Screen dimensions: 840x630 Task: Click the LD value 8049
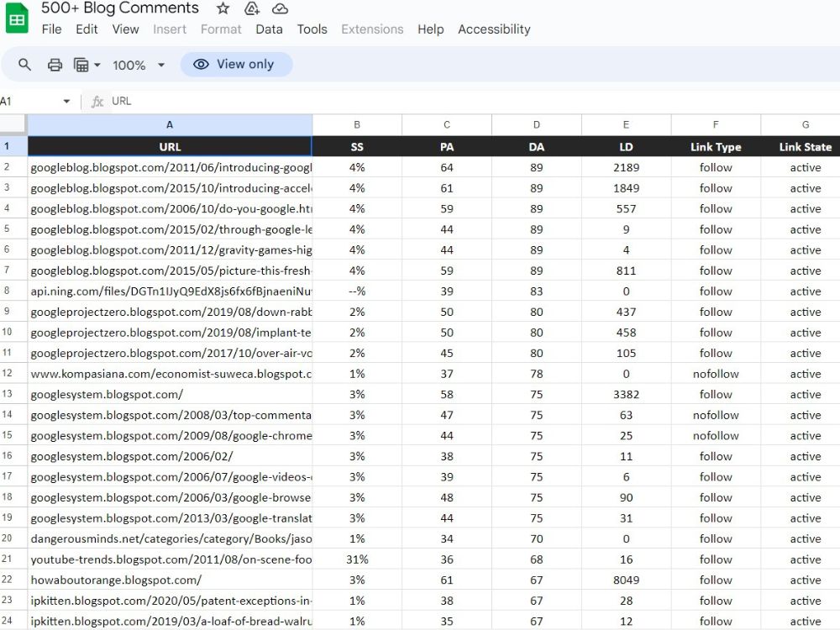coord(626,580)
